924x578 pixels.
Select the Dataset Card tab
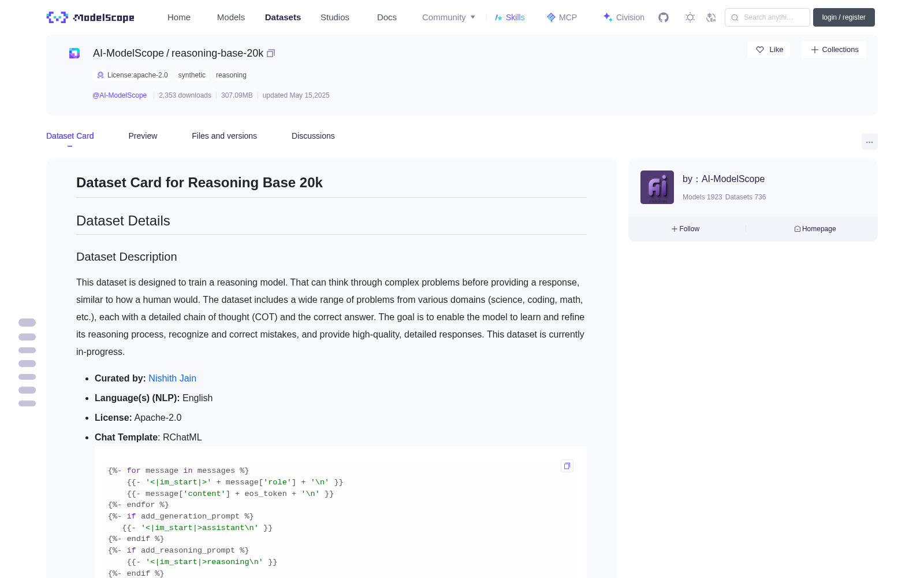(x=70, y=136)
